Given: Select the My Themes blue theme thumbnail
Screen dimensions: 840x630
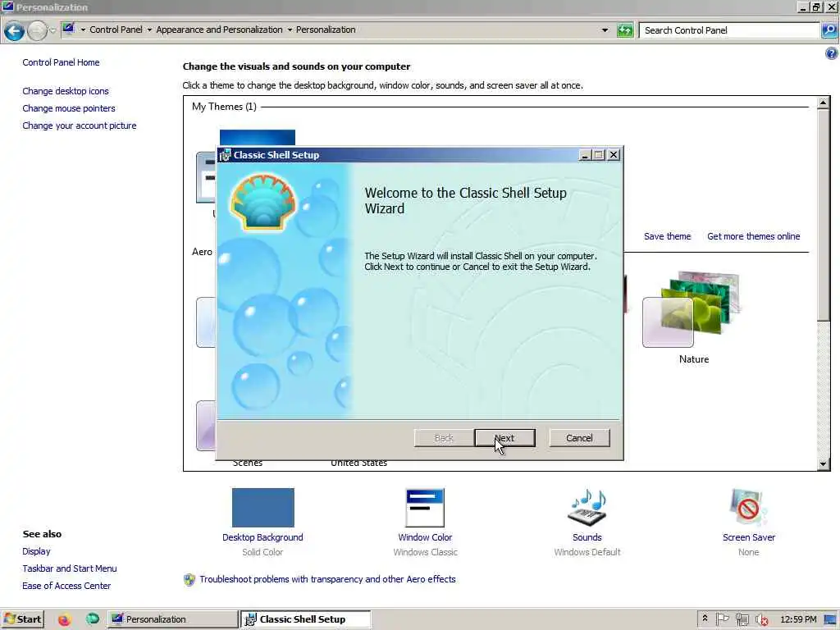Looking at the screenshot, I should (257, 137).
